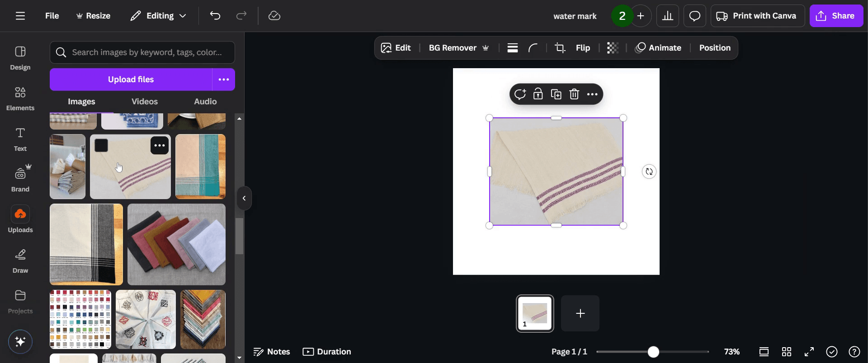Select the teal striped towel thumbnail

[200, 167]
